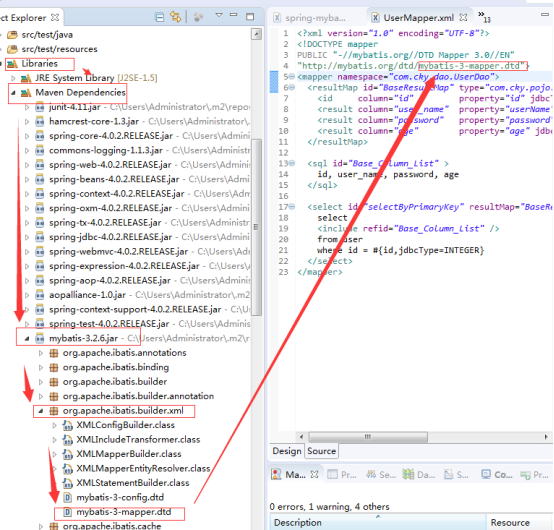The width and height of the screenshot is (554, 530).
Task: Maximize the Project Explorer panel
Action: pos(250,17)
